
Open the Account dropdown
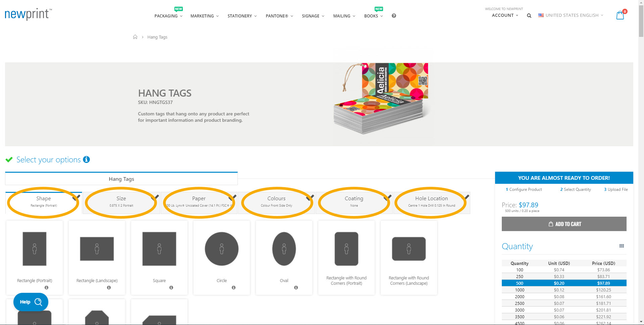505,15
